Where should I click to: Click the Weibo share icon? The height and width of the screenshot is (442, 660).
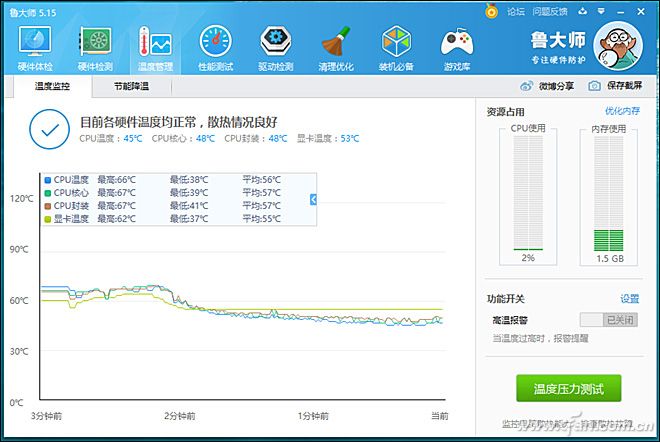point(526,86)
